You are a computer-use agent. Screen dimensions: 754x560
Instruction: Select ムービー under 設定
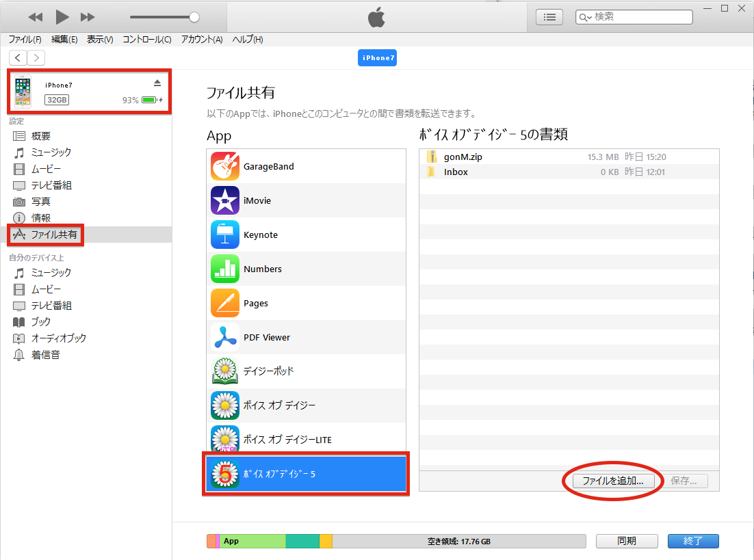point(46,169)
